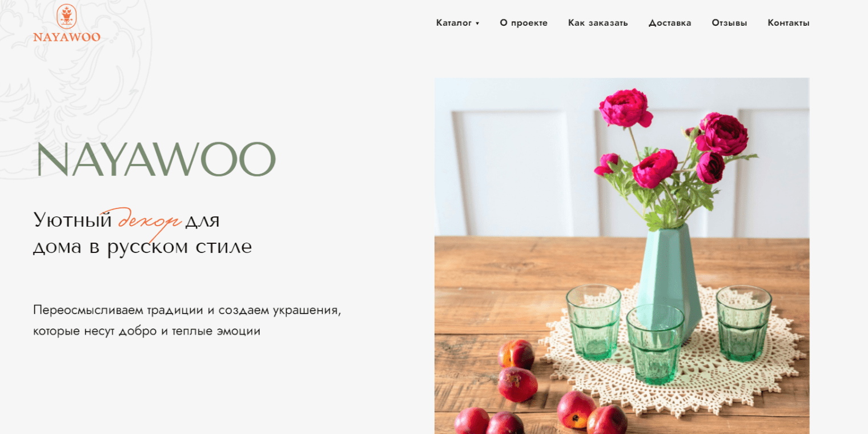Click the NAYAWOO emblem icon in header
The width and height of the screenshot is (868, 434).
point(67,16)
